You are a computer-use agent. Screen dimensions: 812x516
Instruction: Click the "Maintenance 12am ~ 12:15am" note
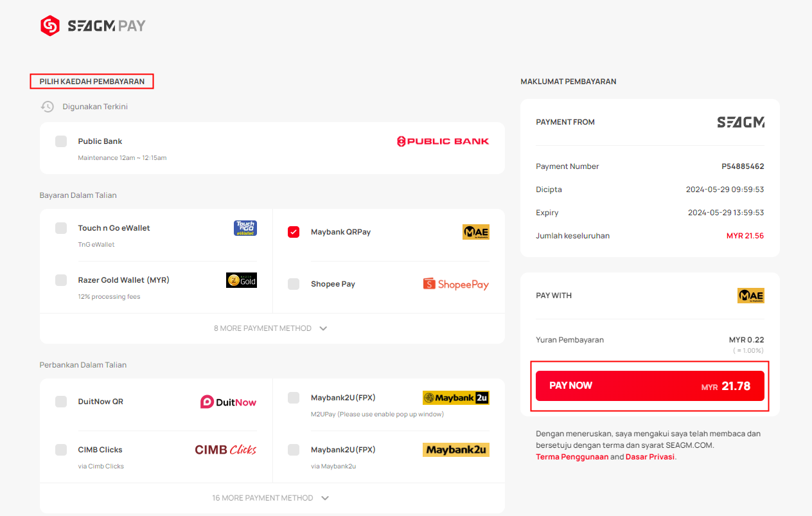tap(122, 158)
